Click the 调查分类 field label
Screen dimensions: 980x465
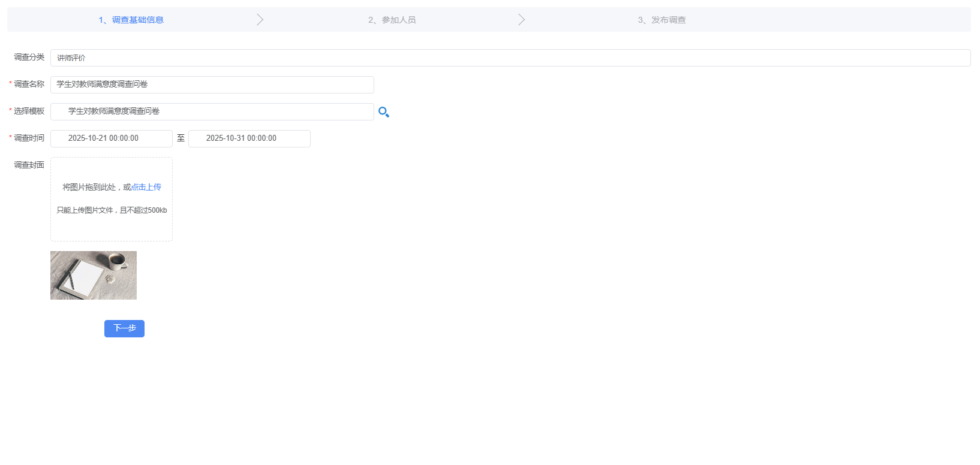point(29,58)
